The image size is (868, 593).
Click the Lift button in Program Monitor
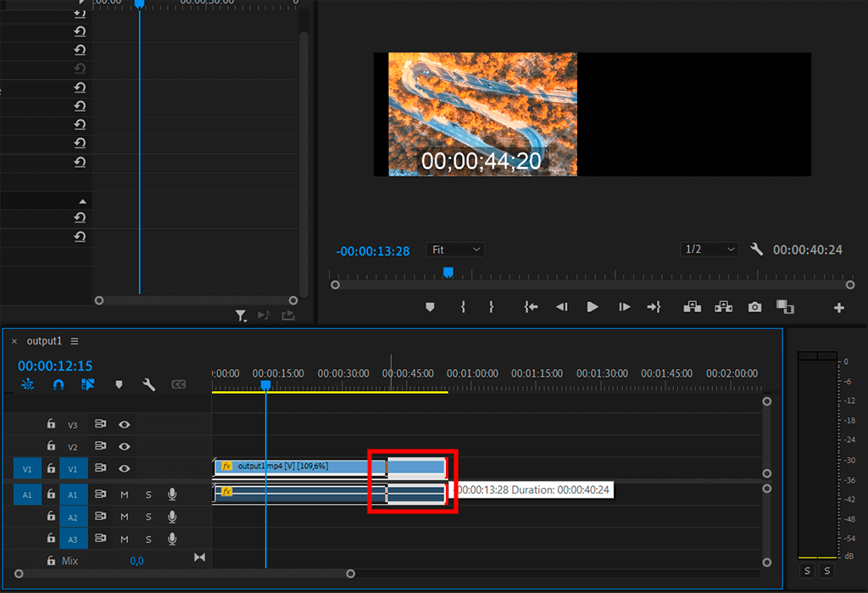tap(692, 307)
